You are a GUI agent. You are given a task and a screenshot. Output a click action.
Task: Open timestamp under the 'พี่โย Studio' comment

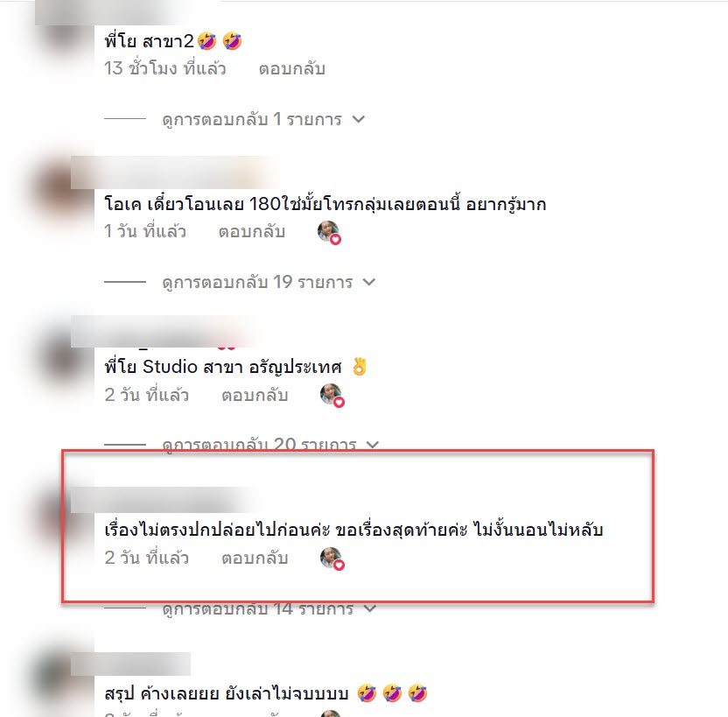click(x=146, y=395)
